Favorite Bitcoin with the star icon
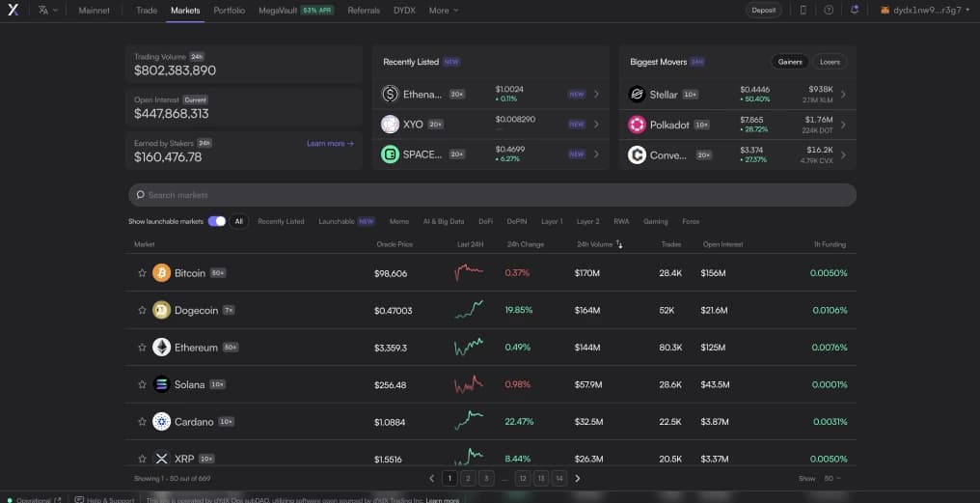The width and height of the screenshot is (980, 503). (x=142, y=273)
